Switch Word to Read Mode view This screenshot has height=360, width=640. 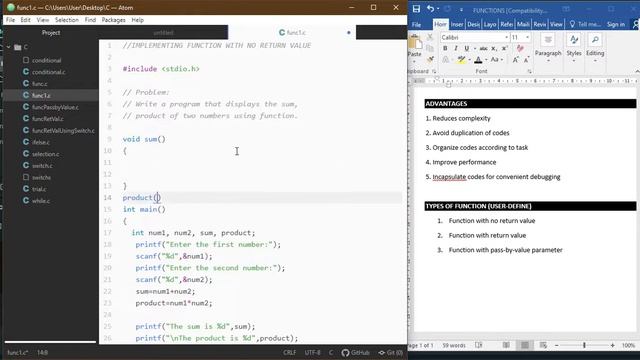pyautogui.click(x=506, y=345)
